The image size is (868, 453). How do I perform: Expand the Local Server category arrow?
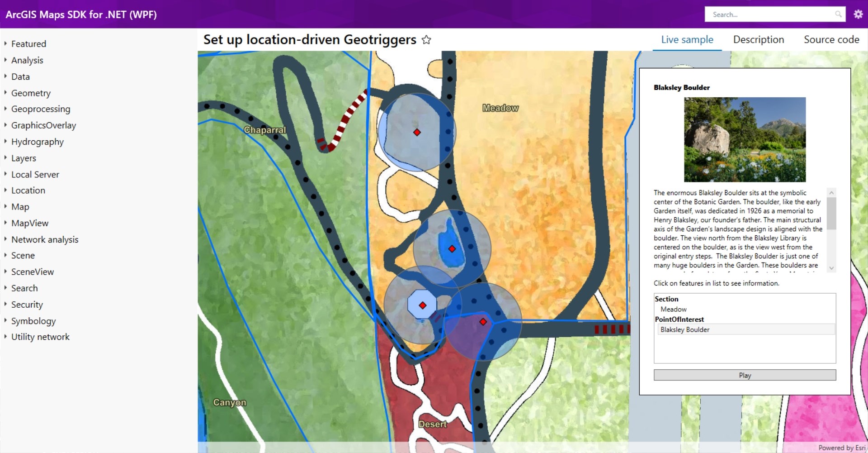click(5, 174)
